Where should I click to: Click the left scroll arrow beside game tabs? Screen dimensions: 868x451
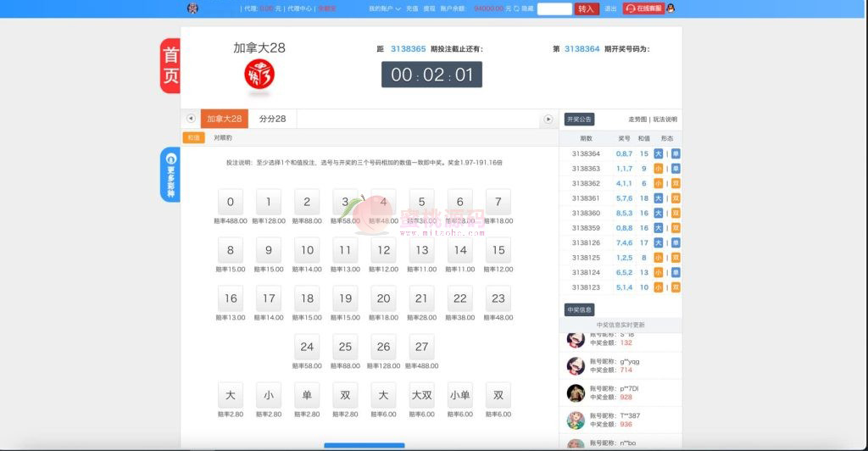[x=191, y=119]
